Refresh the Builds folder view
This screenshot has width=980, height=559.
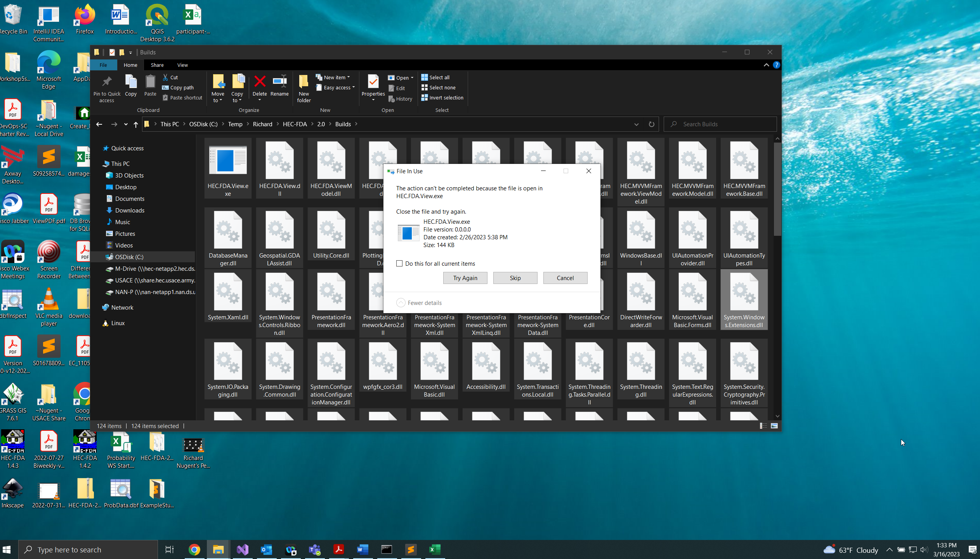click(x=651, y=124)
